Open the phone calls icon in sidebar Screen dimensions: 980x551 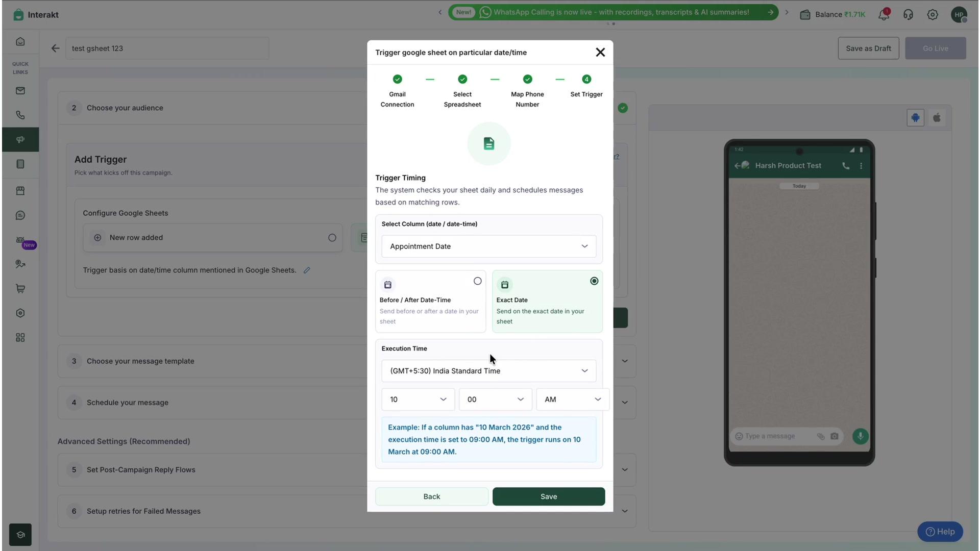pyautogui.click(x=20, y=115)
